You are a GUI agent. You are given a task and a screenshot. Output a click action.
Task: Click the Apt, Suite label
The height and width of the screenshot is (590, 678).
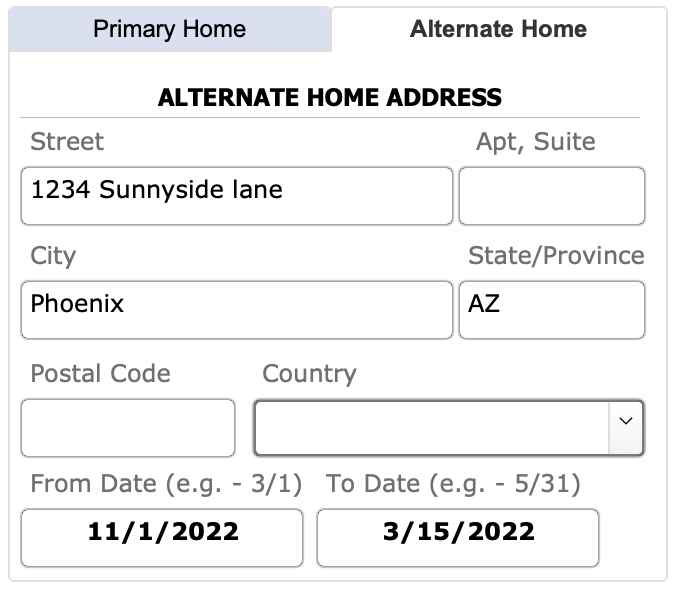pyautogui.click(x=535, y=142)
